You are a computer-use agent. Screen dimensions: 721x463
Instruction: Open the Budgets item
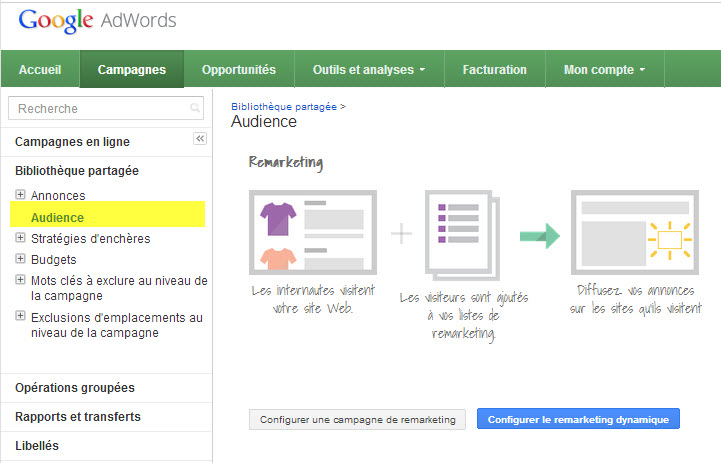(x=53, y=260)
